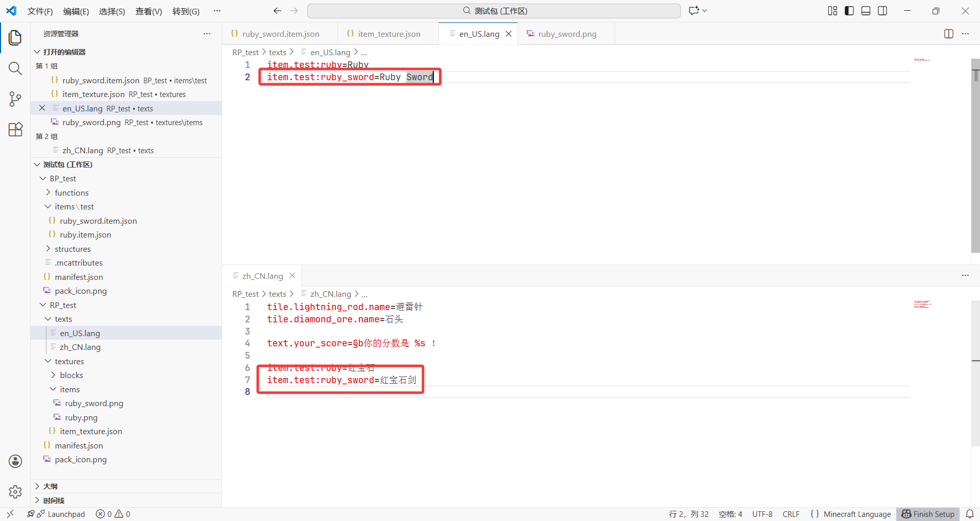980x521 pixels.
Task: Change the Minecraft Language mode
Action: coord(857,514)
